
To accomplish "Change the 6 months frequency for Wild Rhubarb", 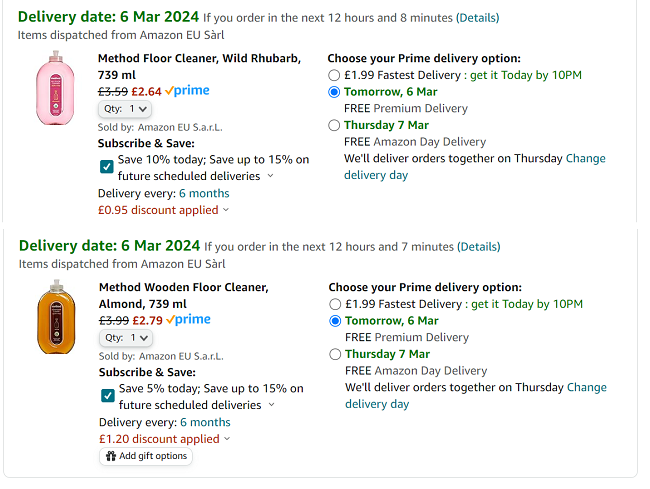I will point(204,193).
